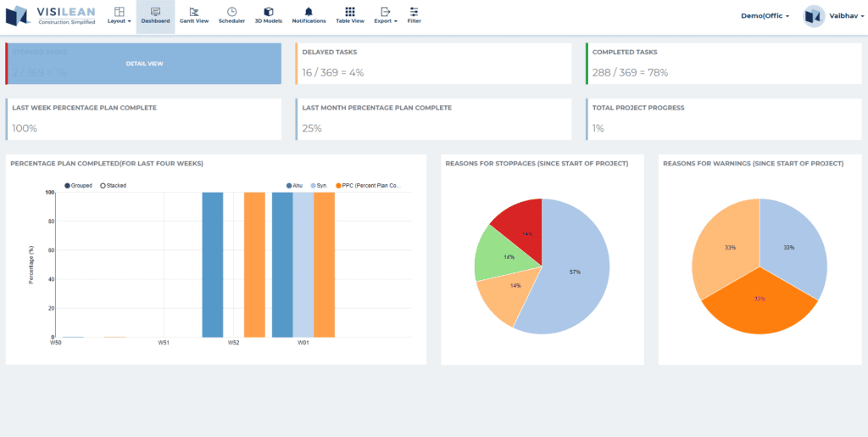Image resolution: width=868 pixels, height=437 pixels.
Task: Open the Notifications bell icon
Action: [x=309, y=12]
